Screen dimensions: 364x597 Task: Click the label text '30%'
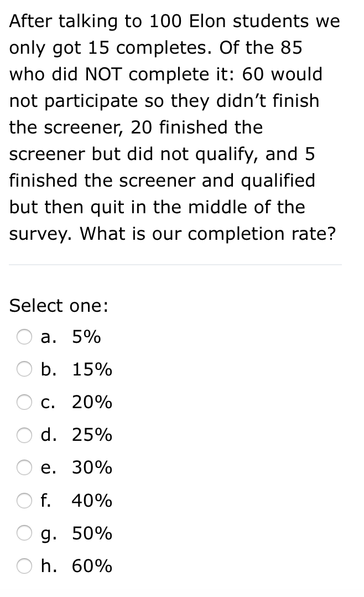[91, 468]
